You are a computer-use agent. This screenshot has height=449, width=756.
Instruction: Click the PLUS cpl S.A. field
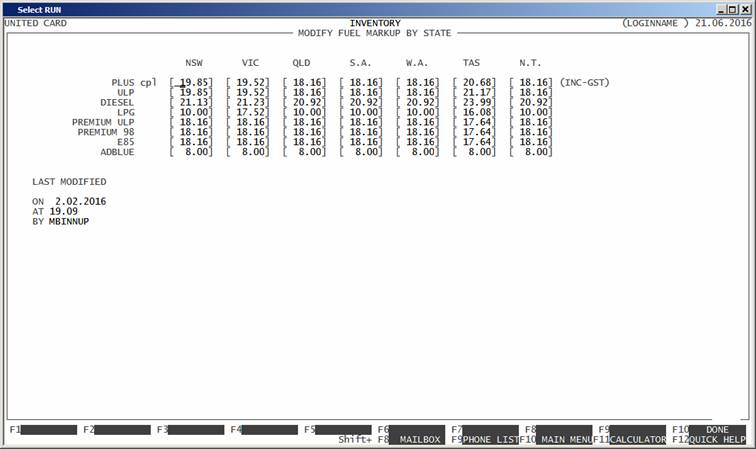point(361,82)
